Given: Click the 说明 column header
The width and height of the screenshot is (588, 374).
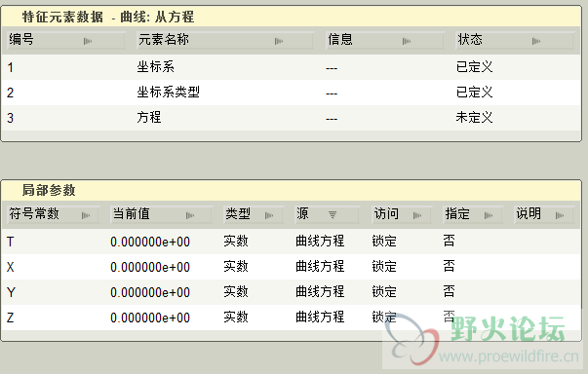Looking at the screenshot, I should pyautogui.click(x=544, y=214).
